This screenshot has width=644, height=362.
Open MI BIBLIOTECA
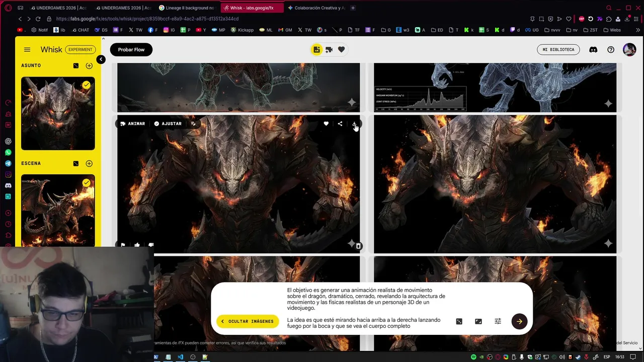[x=558, y=50]
